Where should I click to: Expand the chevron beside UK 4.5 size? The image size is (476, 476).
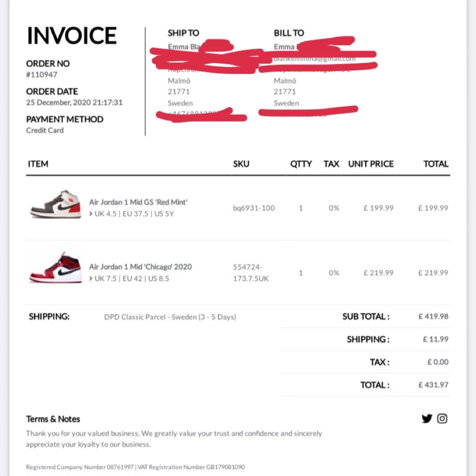[x=91, y=214]
